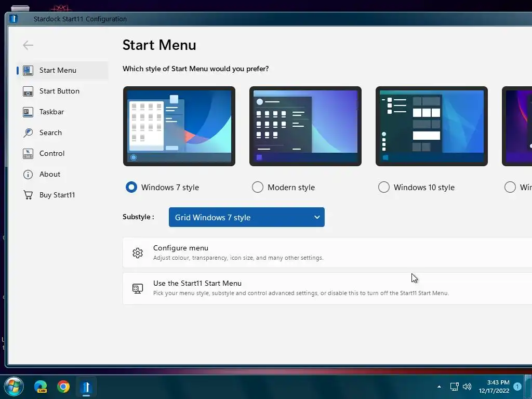Image resolution: width=532 pixels, height=399 pixels.
Task: Go to the Start Menu section
Action: pos(63,70)
